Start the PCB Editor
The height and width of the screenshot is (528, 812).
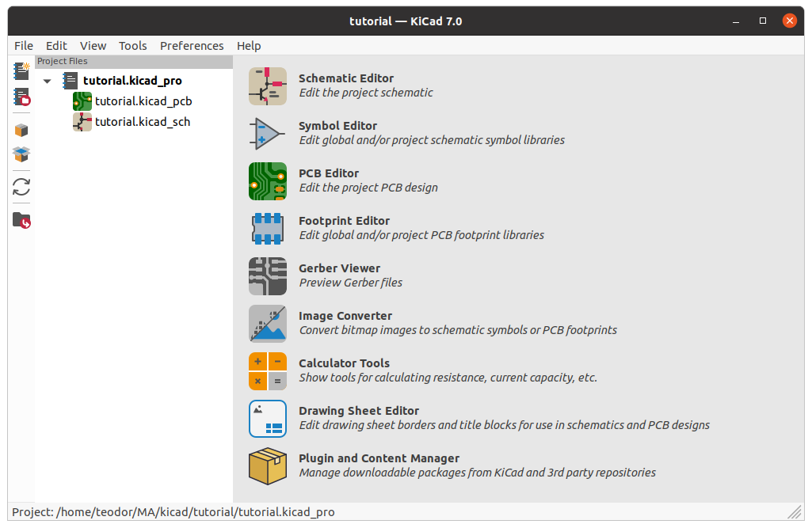pyautogui.click(x=268, y=180)
